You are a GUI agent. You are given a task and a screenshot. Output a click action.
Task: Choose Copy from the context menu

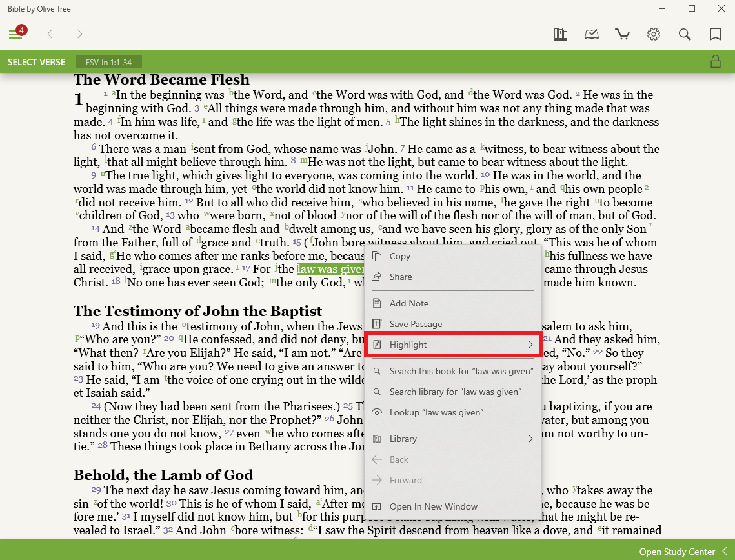pyautogui.click(x=400, y=257)
